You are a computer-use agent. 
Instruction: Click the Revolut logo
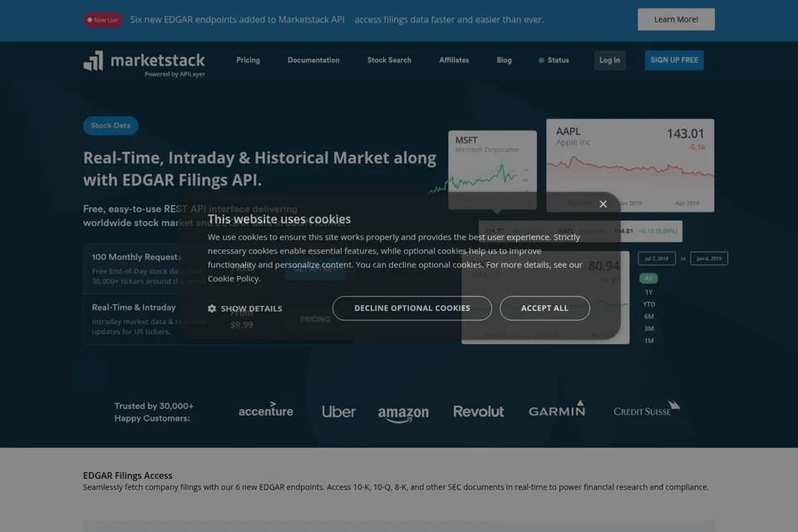479,411
